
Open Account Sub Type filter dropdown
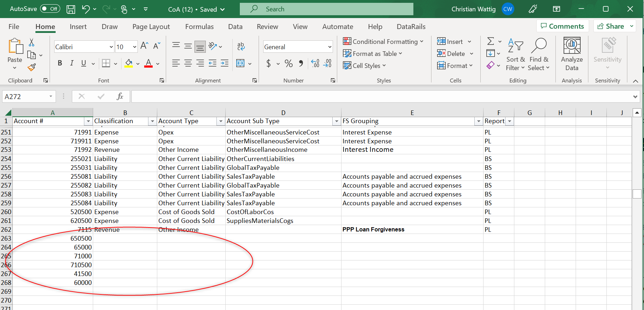click(x=337, y=121)
